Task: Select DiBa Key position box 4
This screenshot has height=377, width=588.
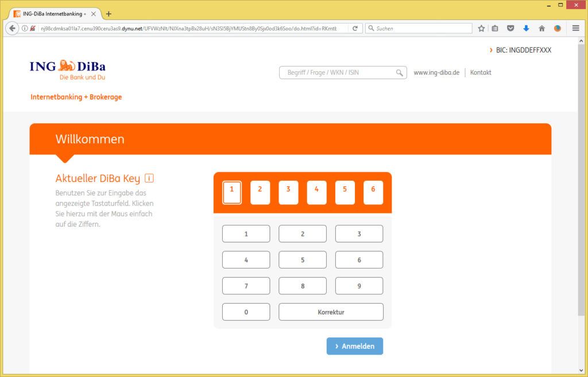Action: 317,193
